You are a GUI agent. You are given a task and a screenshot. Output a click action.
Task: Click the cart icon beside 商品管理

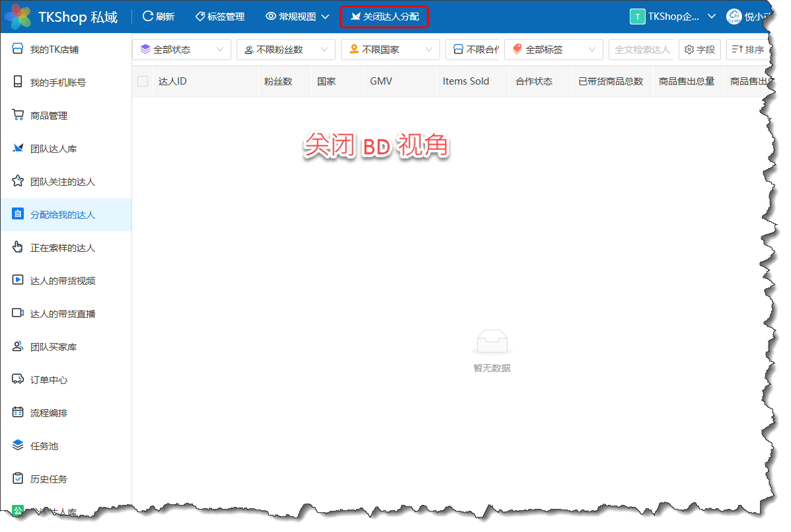[18, 115]
